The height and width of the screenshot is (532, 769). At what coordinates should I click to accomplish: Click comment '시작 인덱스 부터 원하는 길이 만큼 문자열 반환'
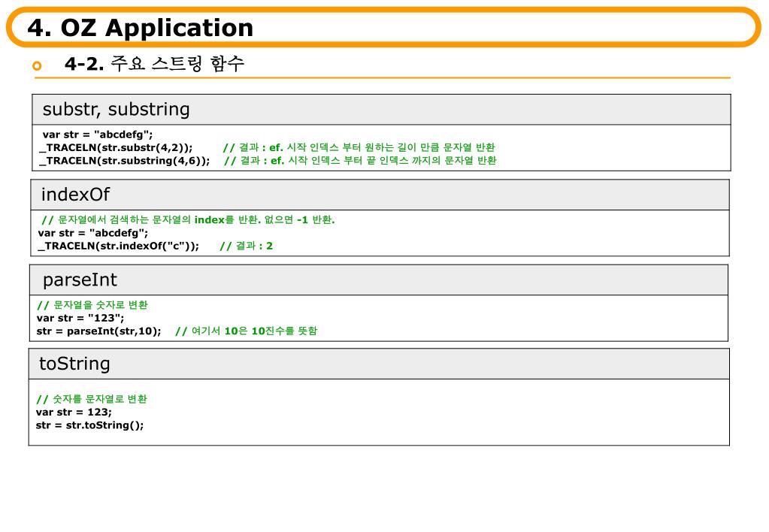click(x=390, y=147)
